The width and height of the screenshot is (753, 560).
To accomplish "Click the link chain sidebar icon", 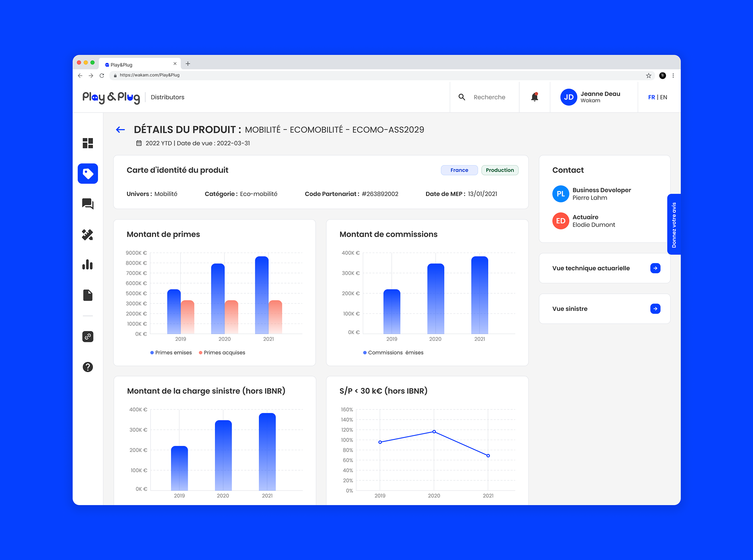I will 87,336.
